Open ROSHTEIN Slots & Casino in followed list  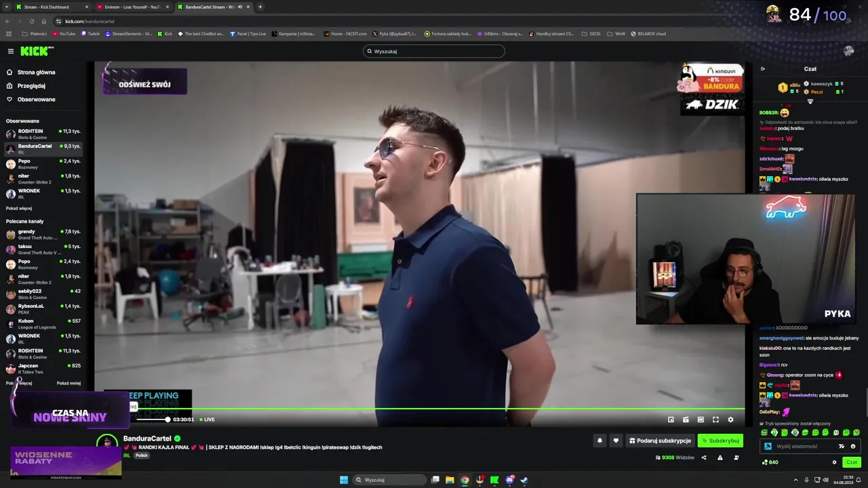(43, 134)
